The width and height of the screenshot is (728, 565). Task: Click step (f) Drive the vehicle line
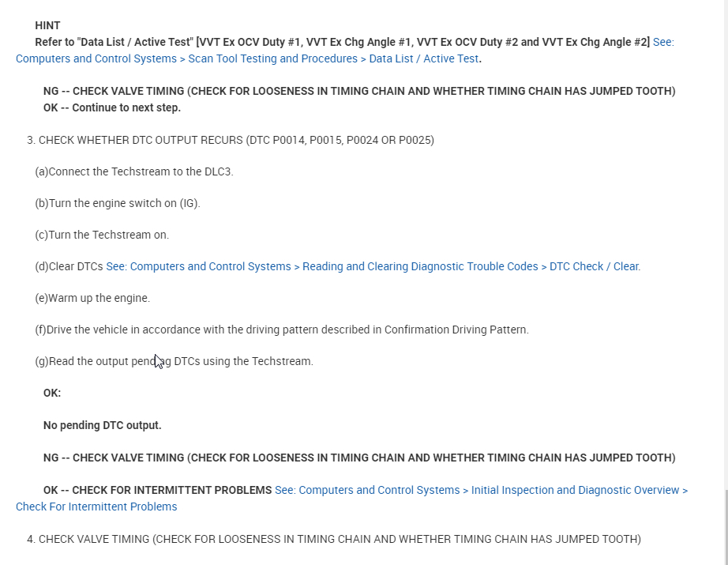tap(282, 330)
